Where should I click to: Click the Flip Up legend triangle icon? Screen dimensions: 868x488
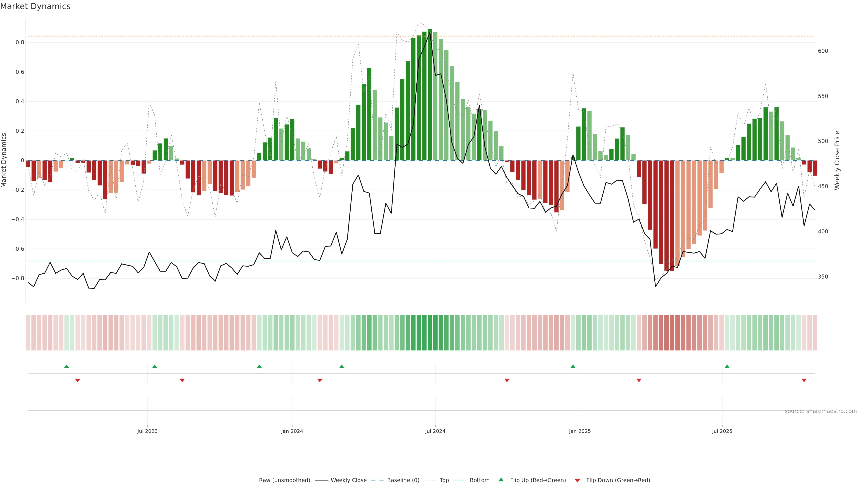click(x=501, y=480)
